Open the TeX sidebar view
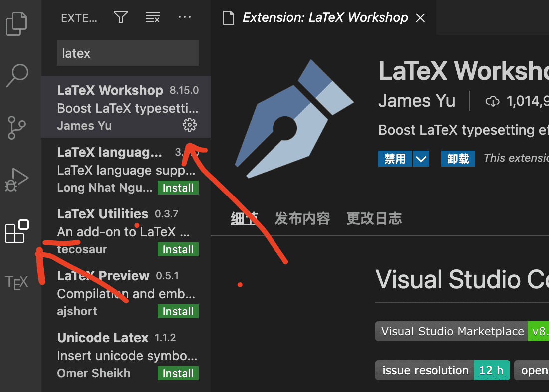 pos(16,283)
